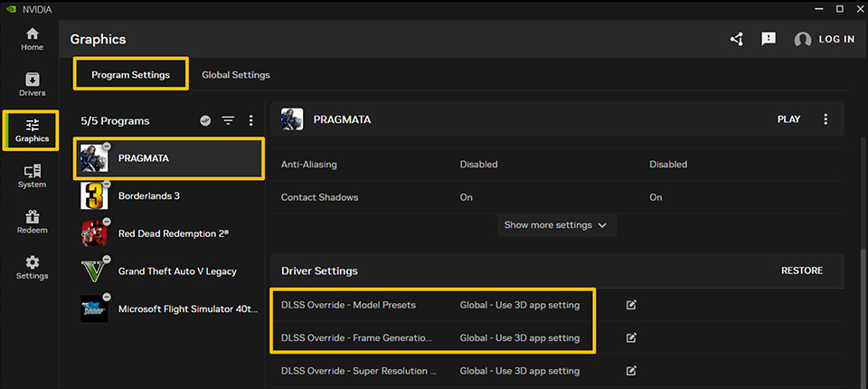Open the PRAGMATA header three-dot menu
The image size is (868, 389).
pos(826,119)
